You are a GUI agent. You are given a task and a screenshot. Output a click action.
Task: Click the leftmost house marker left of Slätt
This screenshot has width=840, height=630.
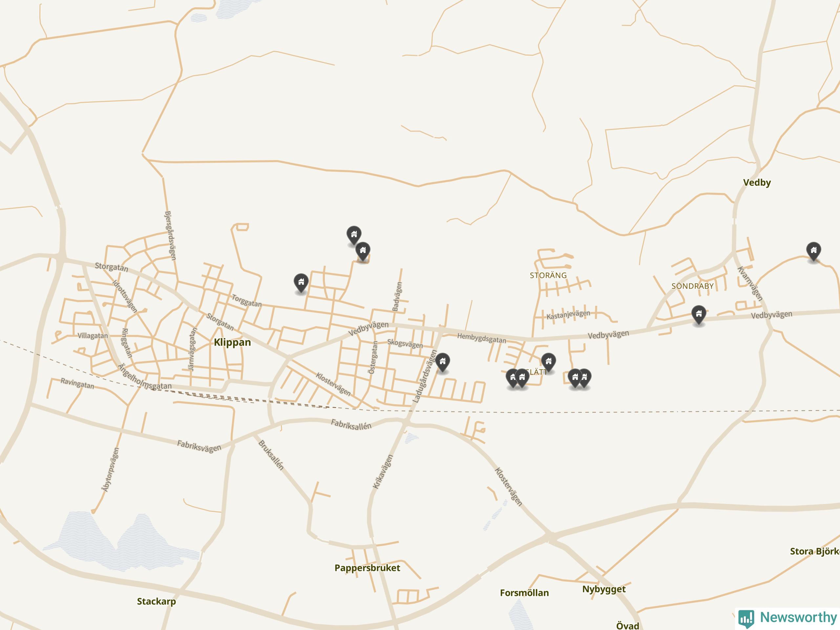(513, 378)
